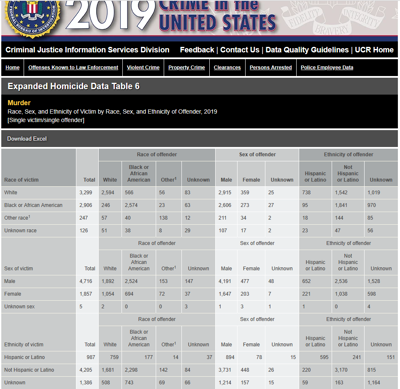
Task: Click the Download Excel button
Action: (27, 139)
